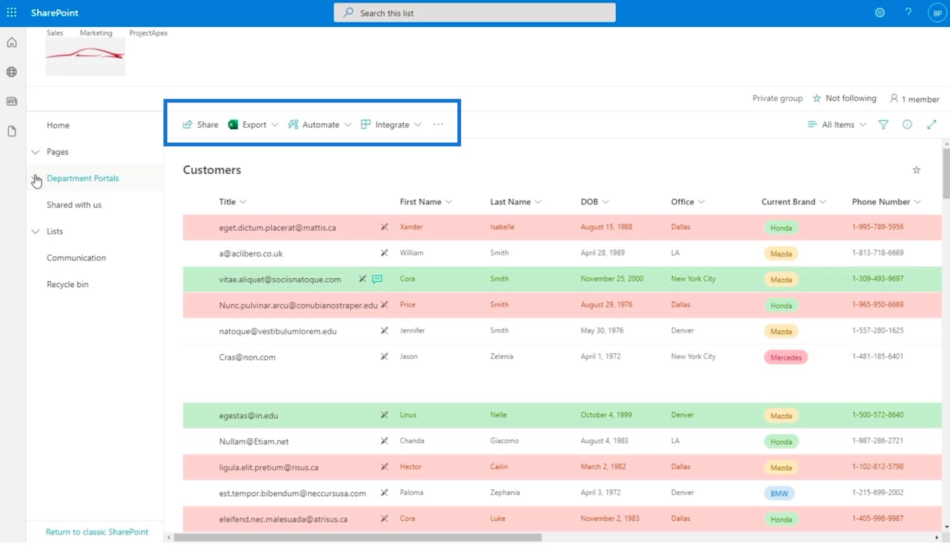Open the details pane info icon

907,125
